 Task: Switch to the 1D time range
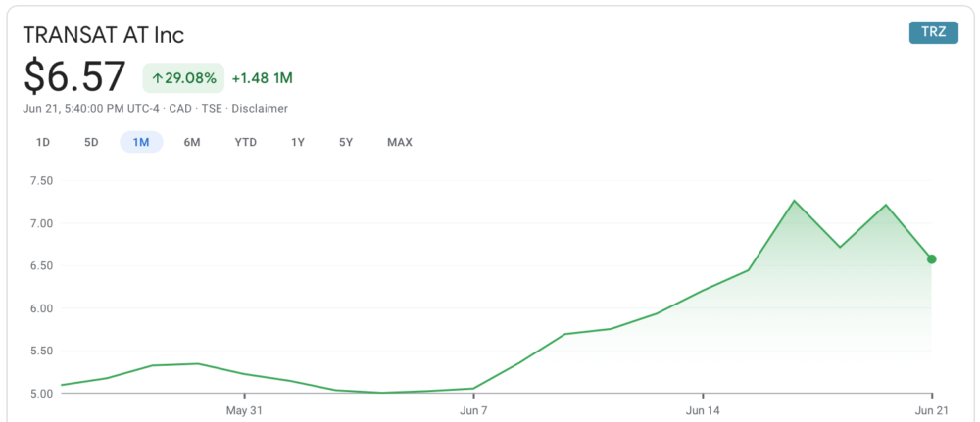[43, 142]
